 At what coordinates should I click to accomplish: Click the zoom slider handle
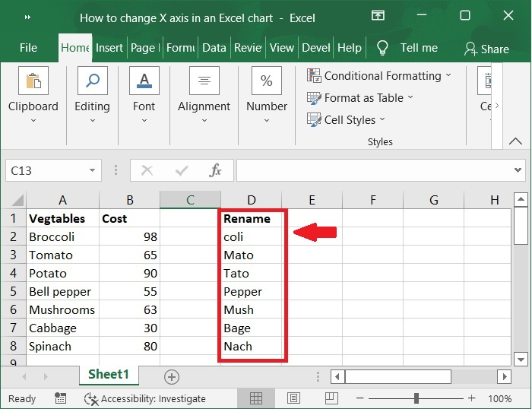click(416, 398)
